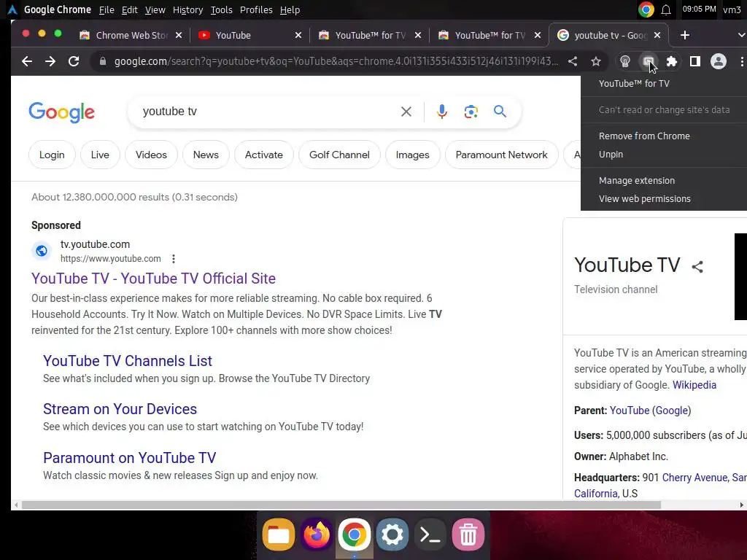Screen dimensions: 747x560
Task: Start voice search with the microphone
Action: (442, 112)
